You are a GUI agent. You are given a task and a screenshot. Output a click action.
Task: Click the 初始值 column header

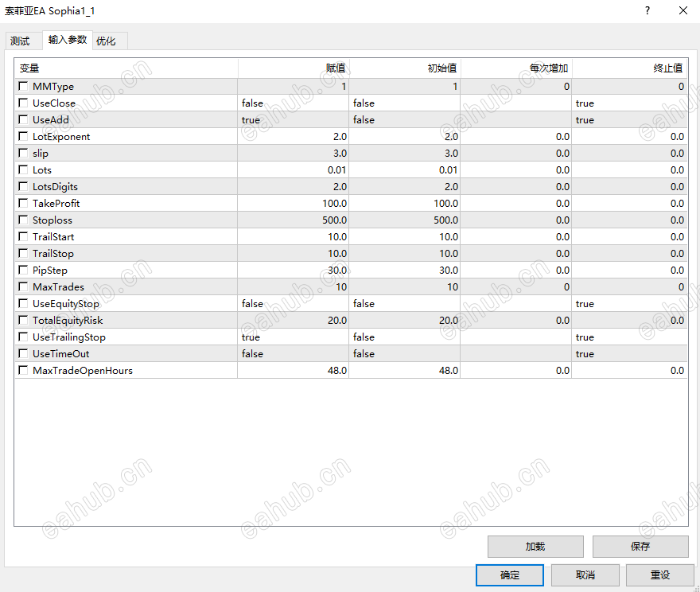(x=404, y=68)
